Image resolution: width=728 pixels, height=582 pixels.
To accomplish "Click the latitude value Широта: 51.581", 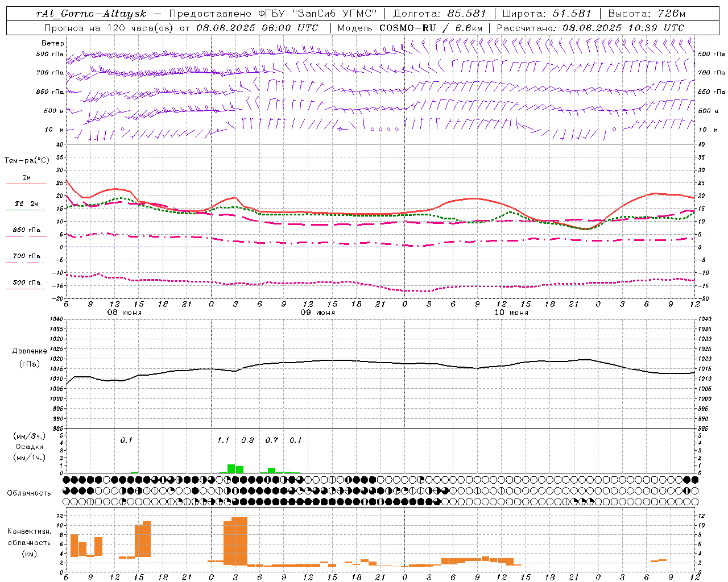I will [x=547, y=14].
